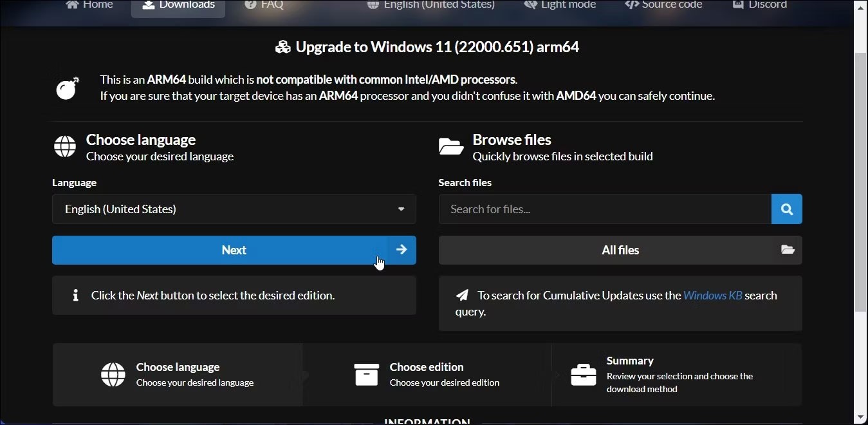Click the open folder icon beside Browse files
Image resolution: width=868 pixels, height=425 pixels.
[x=451, y=147]
